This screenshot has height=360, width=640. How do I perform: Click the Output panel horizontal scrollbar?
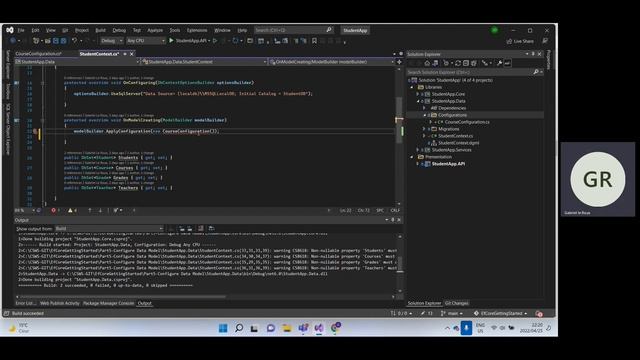122,297
